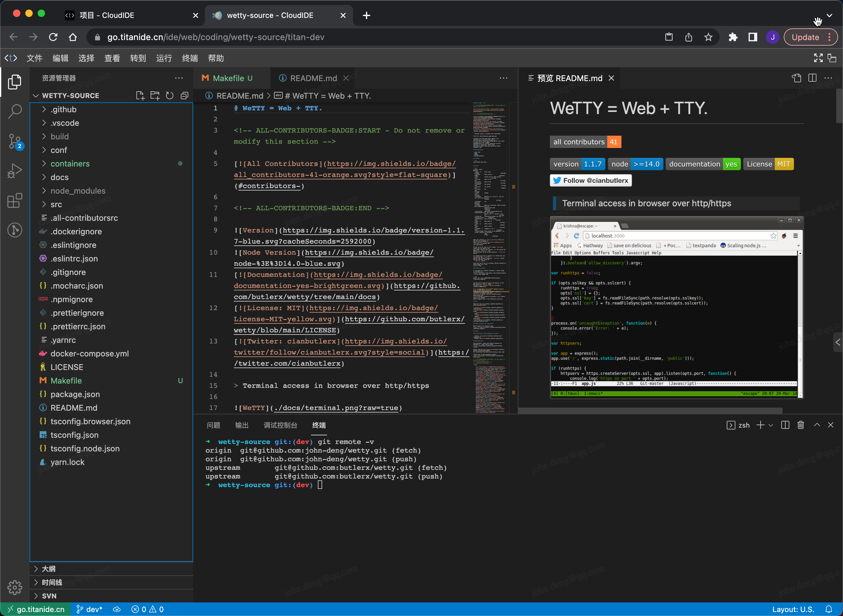Delete the zsh terminal with trash icon
Viewport: 843px width, 616px height.
point(800,425)
